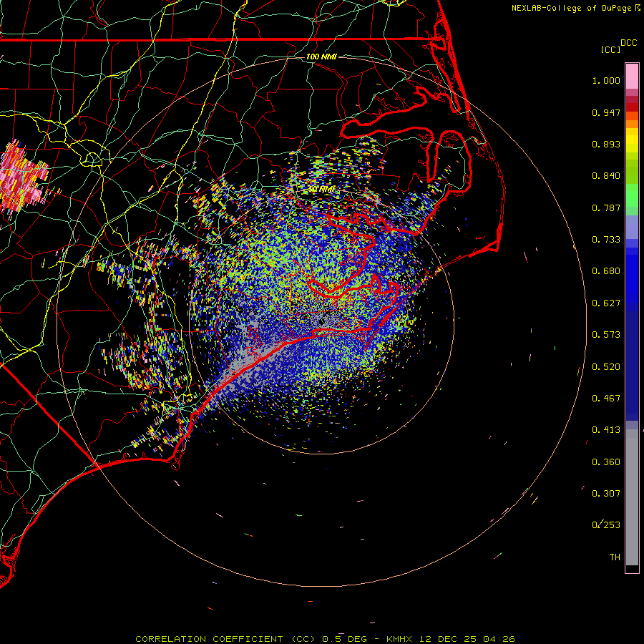Click the 100 NMI range ring label

point(321,57)
